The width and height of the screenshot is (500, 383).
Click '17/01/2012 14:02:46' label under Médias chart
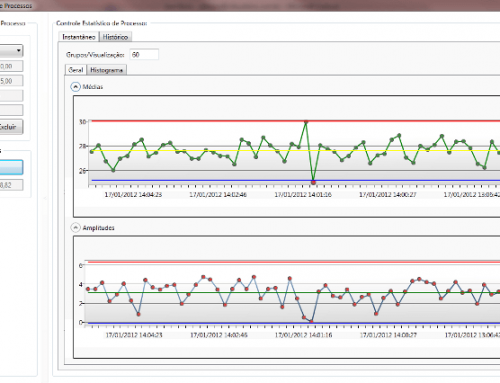coord(218,194)
